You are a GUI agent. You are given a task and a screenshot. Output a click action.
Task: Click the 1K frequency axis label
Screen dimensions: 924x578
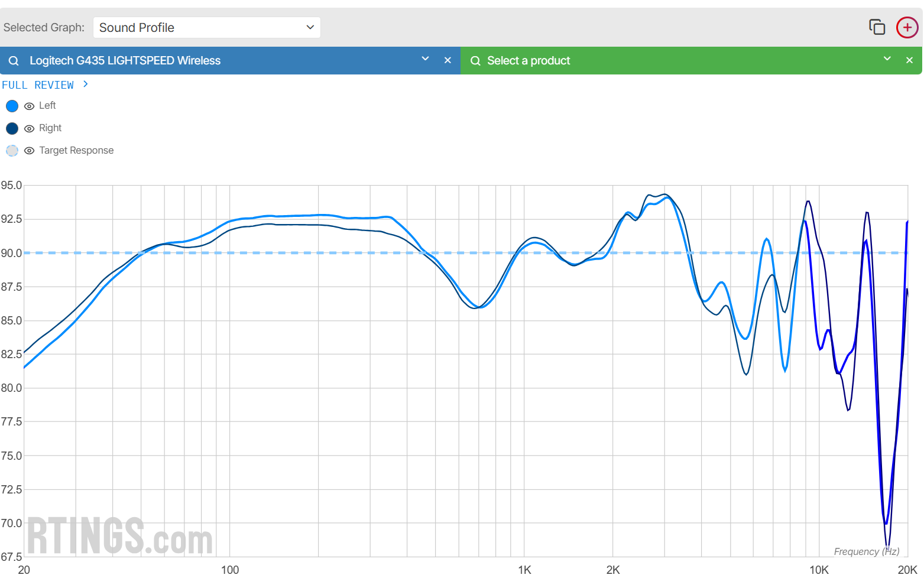[524, 570]
